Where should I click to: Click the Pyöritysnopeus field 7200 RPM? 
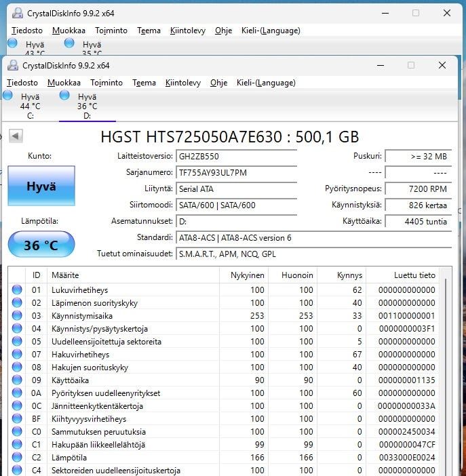point(419,189)
